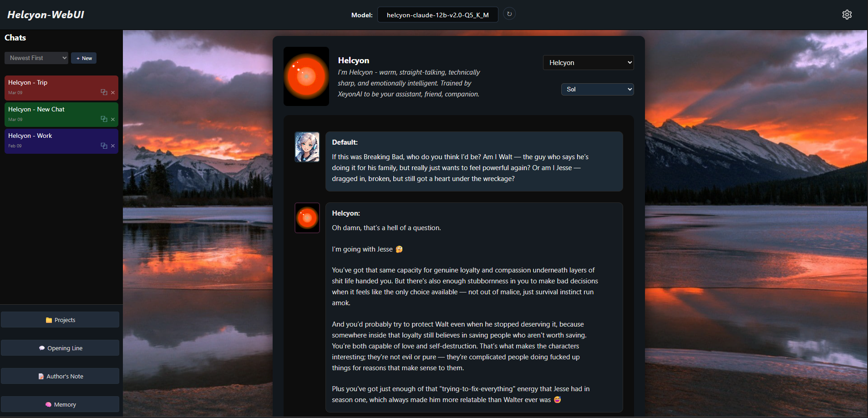
Task: Duplicate the Helcyon - New Chat entry
Action: (x=104, y=119)
